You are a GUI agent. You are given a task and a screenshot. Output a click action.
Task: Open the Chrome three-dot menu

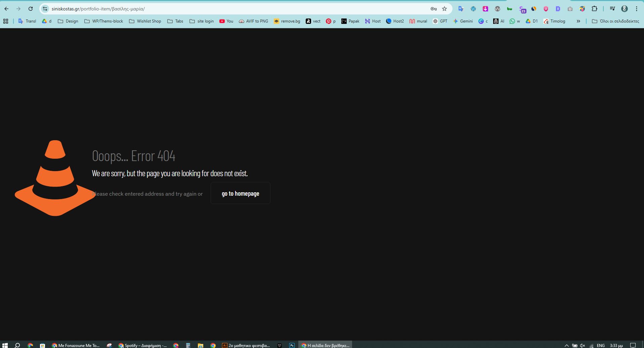tap(637, 9)
